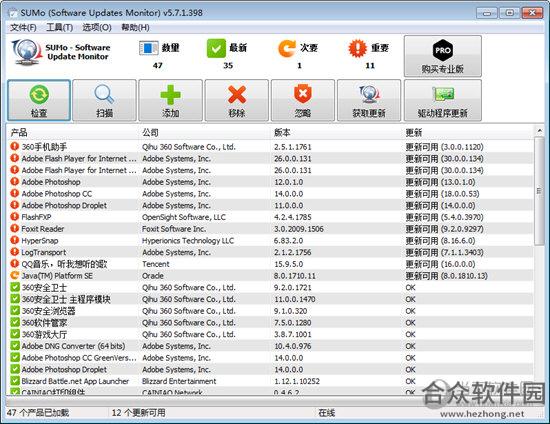Select the 360安全卫士 主程序模块 row
Viewport: 550px width, 424px height.
270,299
